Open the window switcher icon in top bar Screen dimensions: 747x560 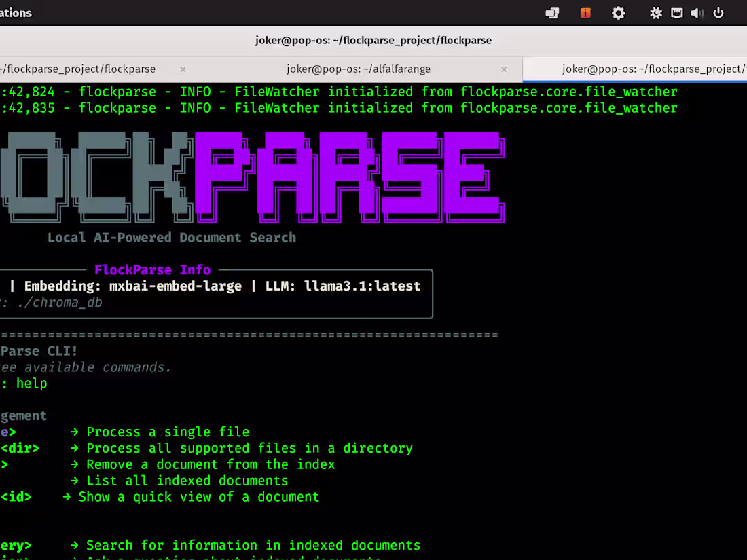point(552,13)
